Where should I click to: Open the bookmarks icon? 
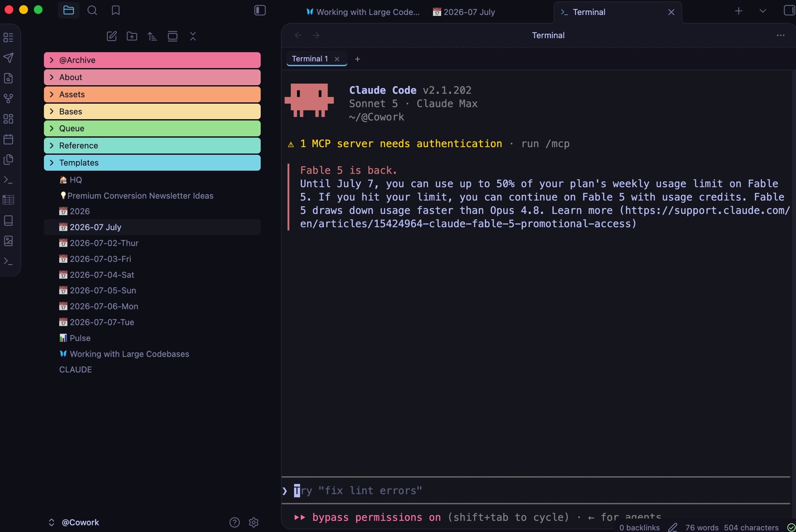[x=116, y=10]
